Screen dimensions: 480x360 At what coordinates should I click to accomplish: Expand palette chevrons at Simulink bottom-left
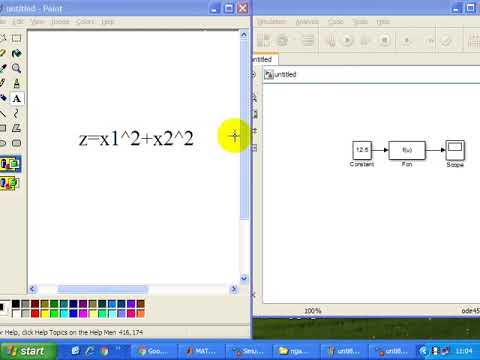(254, 295)
